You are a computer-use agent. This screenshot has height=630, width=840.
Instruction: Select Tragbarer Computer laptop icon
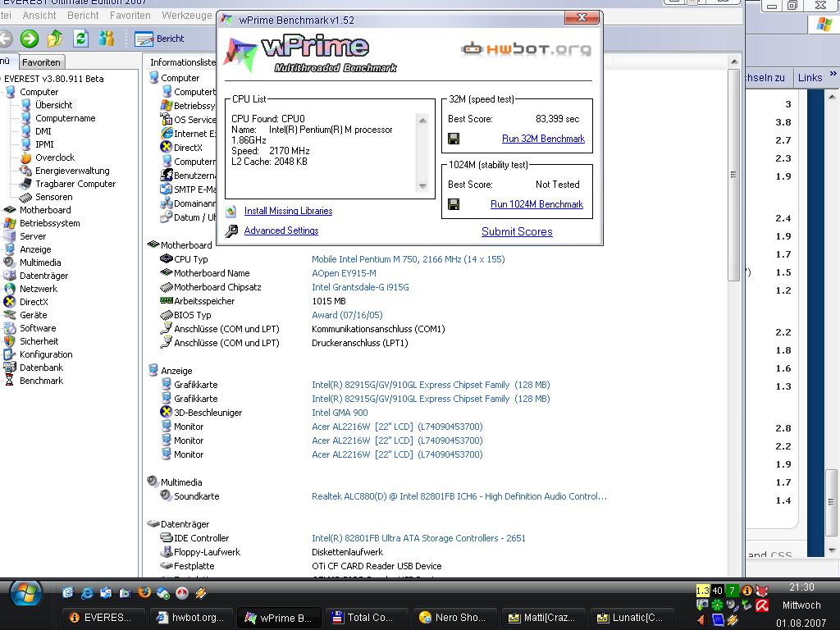25,184
